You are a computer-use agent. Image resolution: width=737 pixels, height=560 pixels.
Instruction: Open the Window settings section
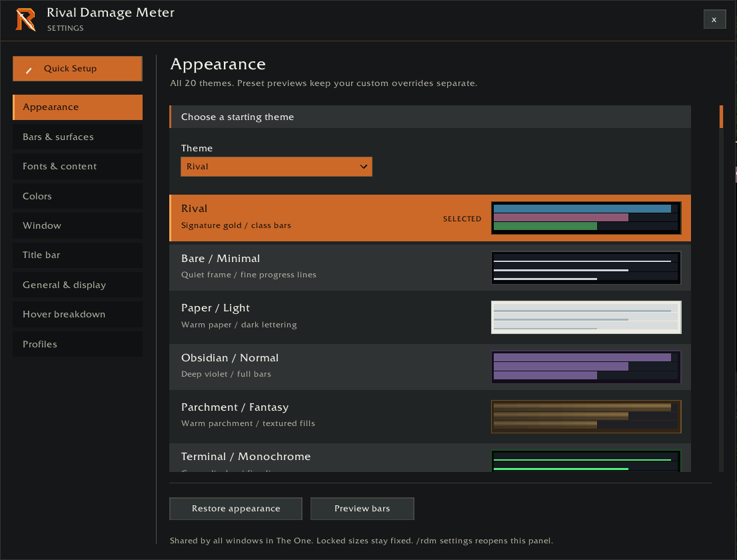click(77, 226)
